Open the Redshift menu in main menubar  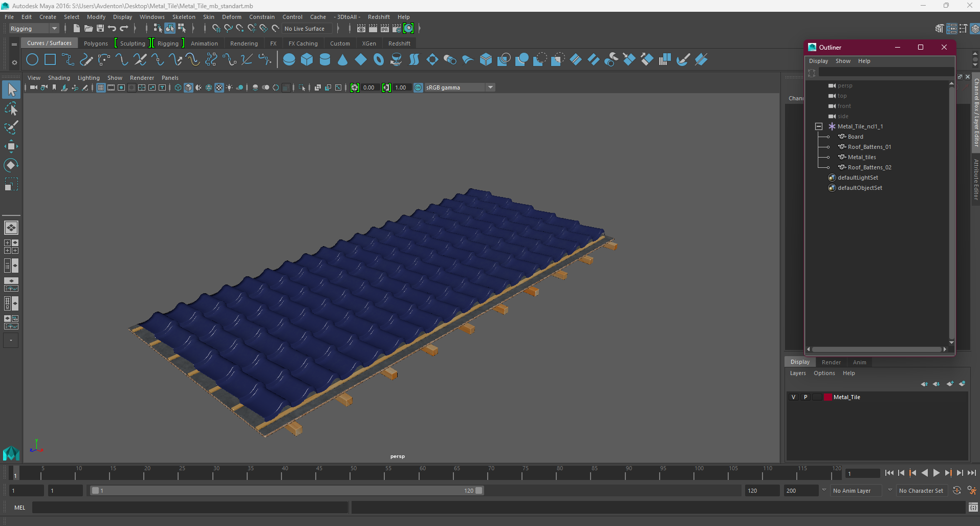click(x=379, y=17)
